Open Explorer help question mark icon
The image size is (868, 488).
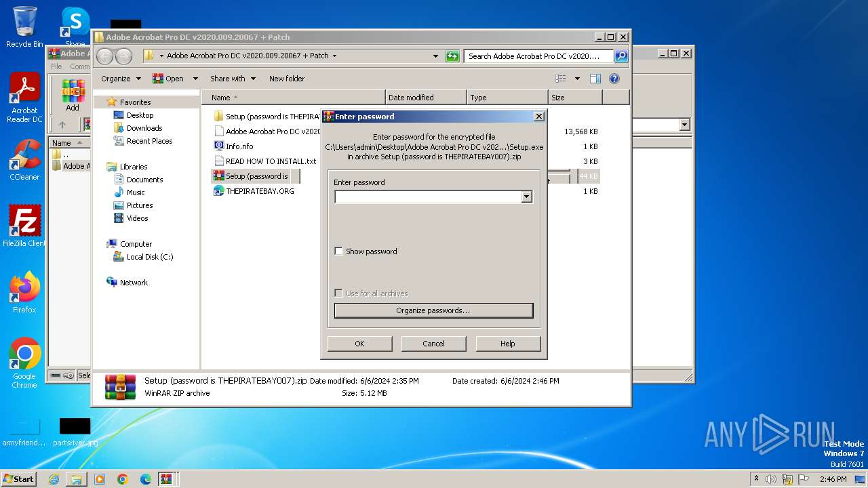coord(614,79)
